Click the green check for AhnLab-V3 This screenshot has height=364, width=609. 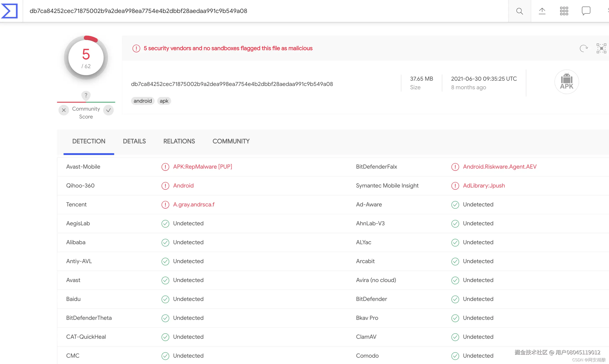[455, 224]
